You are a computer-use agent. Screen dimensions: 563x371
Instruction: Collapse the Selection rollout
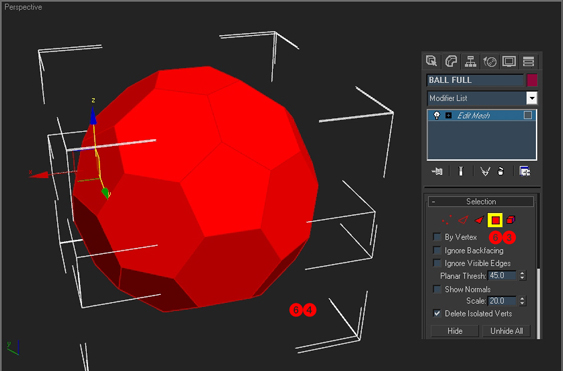tap(481, 201)
